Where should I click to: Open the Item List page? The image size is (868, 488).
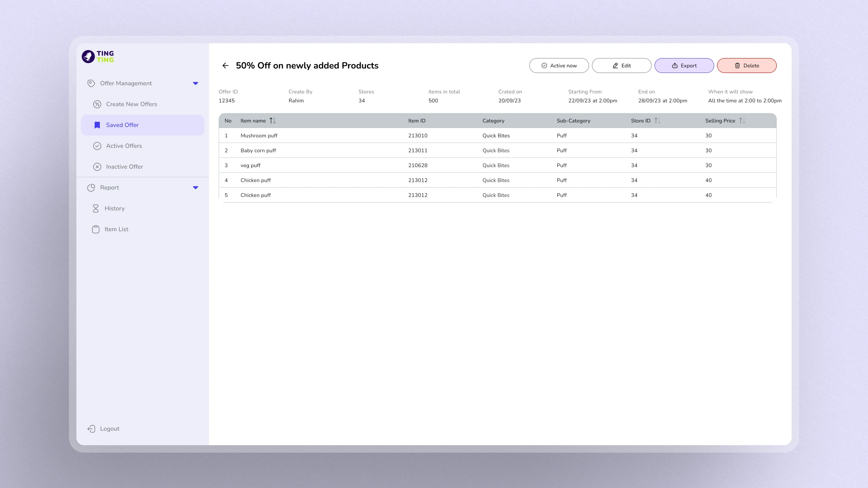click(143, 229)
